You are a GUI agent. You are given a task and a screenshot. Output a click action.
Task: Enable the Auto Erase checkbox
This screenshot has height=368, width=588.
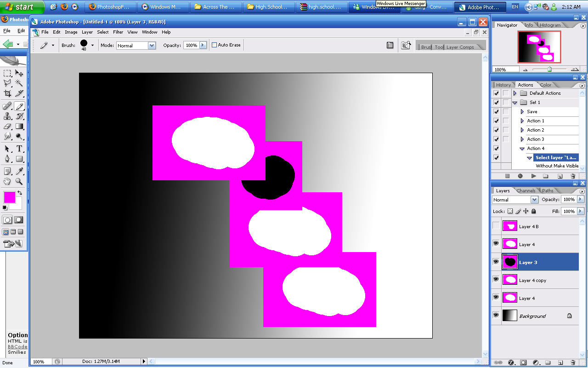point(215,45)
